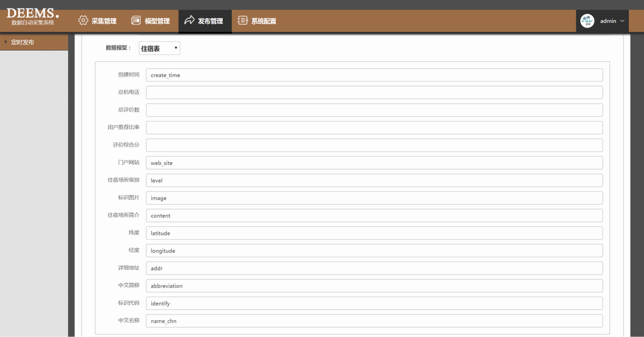Image resolution: width=644 pixels, height=337 pixels.
Task: Expand the admin user dropdown arrow
Action: click(x=622, y=21)
